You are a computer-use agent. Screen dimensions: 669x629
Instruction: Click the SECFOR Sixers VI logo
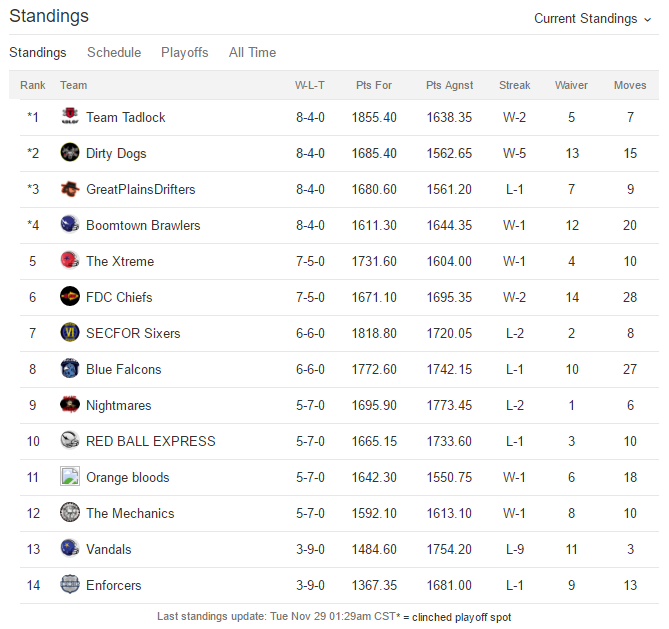click(x=70, y=332)
